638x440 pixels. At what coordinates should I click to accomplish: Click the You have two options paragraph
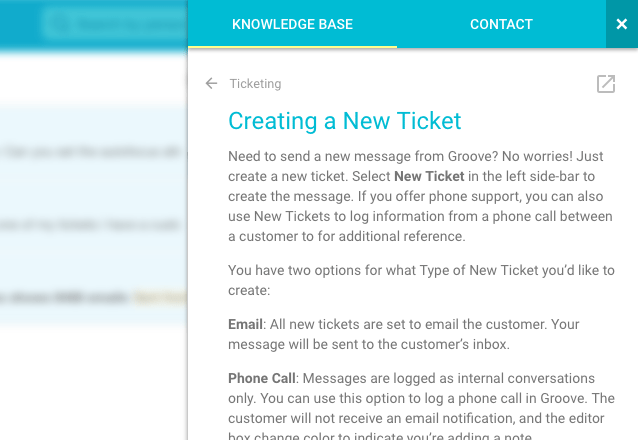click(421, 280)
